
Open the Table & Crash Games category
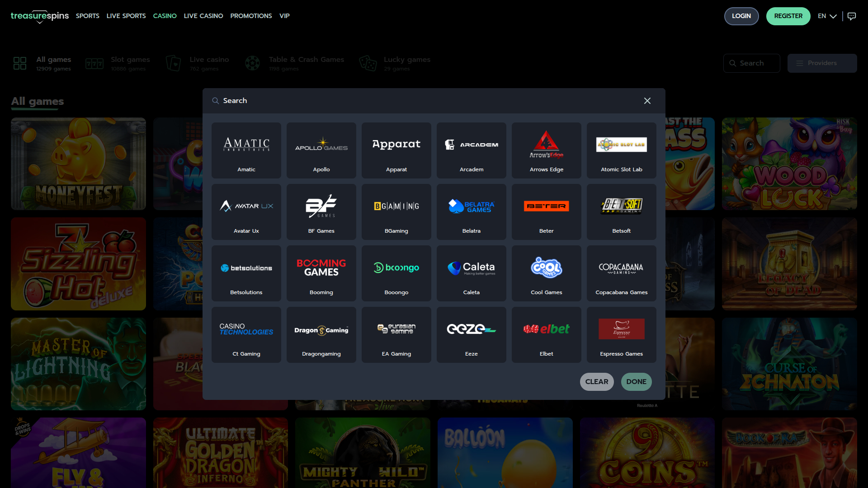click(306, 63)
